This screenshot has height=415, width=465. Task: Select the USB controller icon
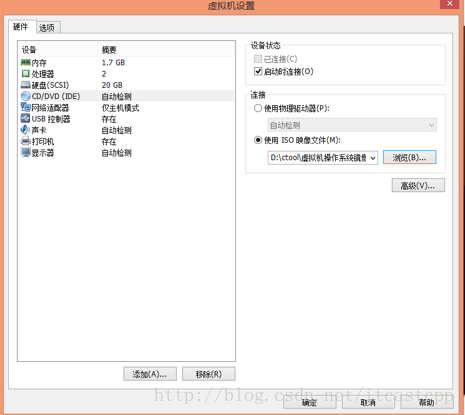pos(25,118)
